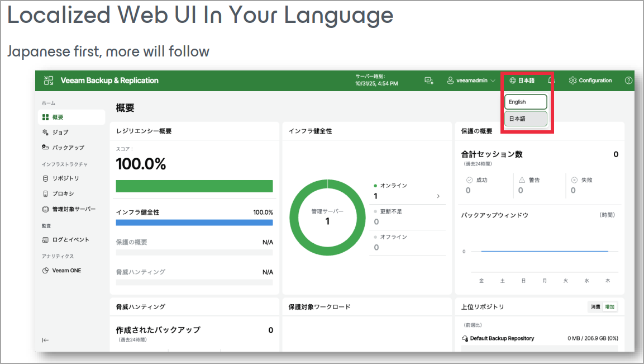
Task: Choose 日本語 in the language list
Action: [525, 119]
